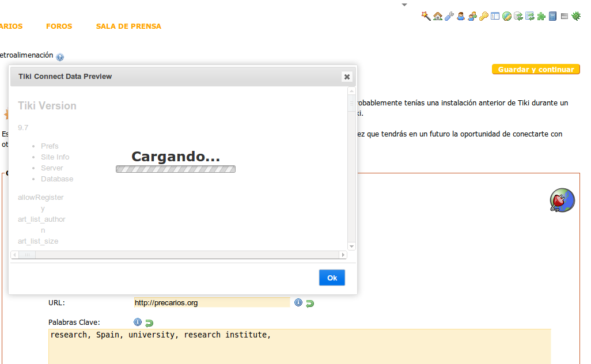Viewport: 591px width, 364px height.
Task: Open the green puzzle piece plugins icon
Action: click(x=541, y=16)
